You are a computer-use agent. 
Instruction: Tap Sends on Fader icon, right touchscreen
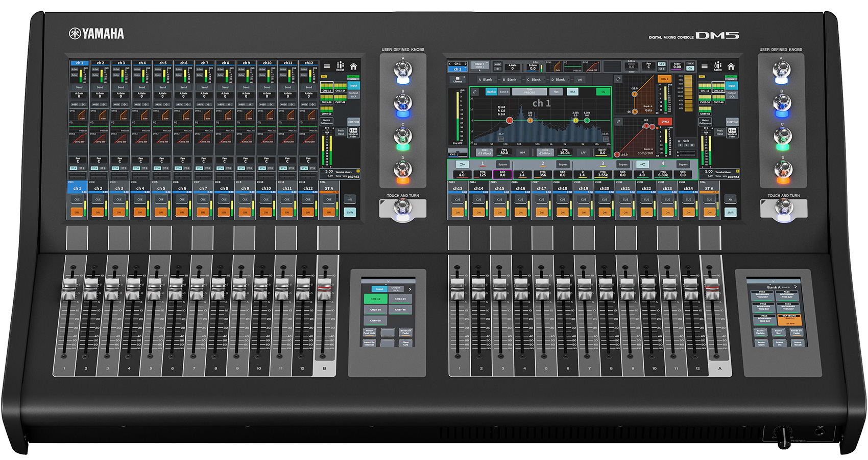732,132
